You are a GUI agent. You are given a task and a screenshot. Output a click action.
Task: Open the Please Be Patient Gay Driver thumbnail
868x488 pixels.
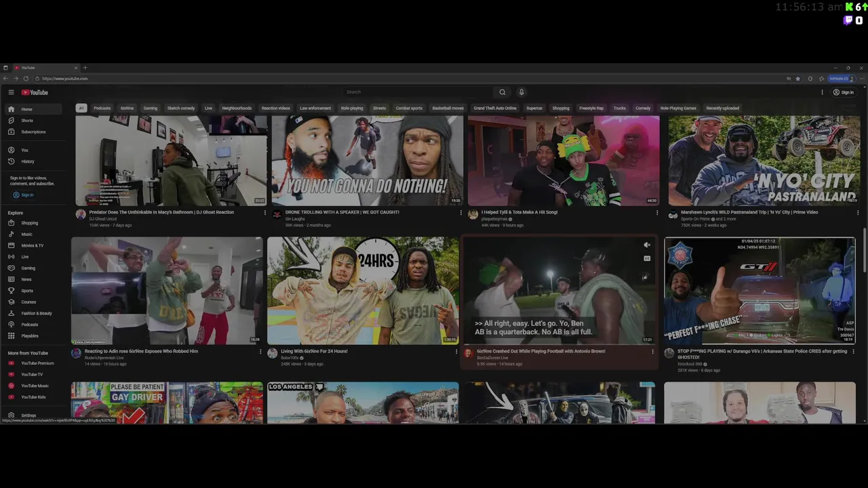click(167, 403)
